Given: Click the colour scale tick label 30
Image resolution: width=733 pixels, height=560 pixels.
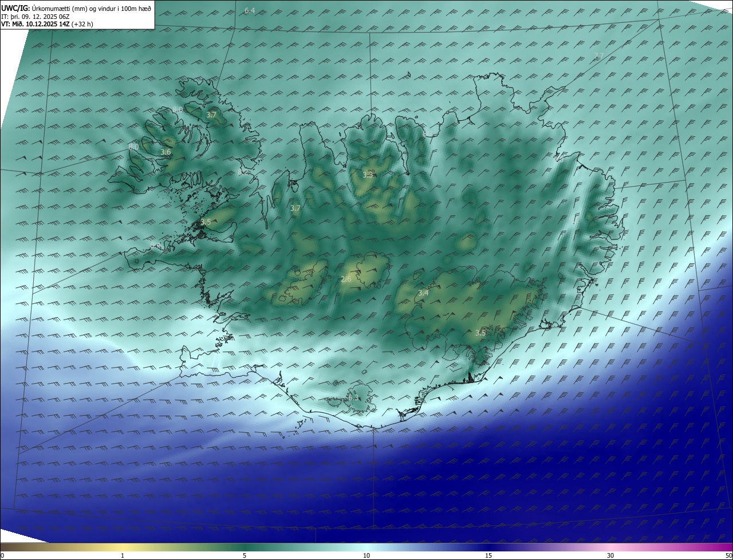Looking at the screenshot, I should point(610,556).
